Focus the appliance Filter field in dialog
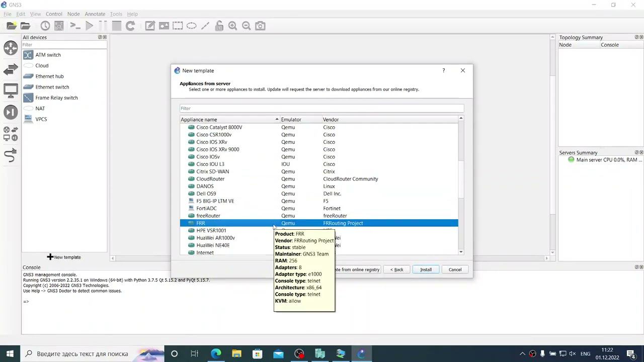 tap(321, 108)
